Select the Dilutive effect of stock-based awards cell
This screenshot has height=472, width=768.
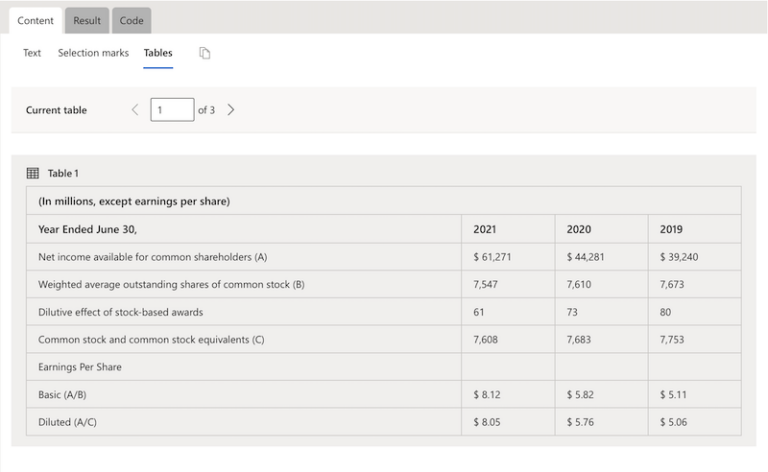(x=120, y=312)
